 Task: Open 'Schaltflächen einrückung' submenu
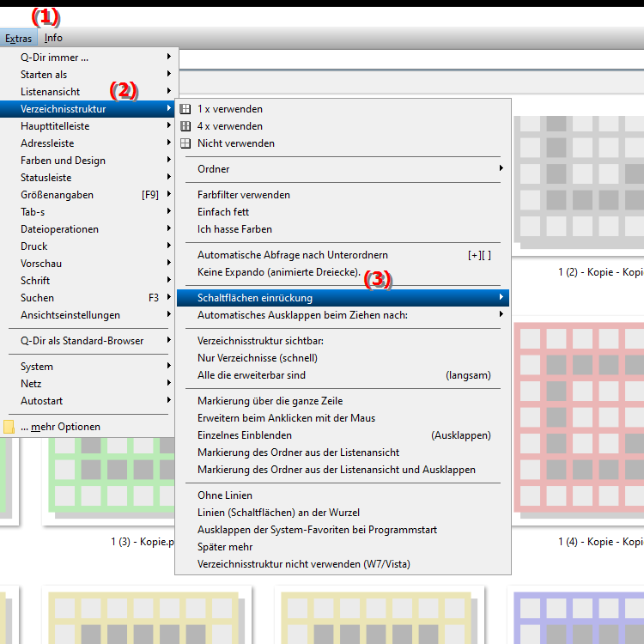[x=343, y=298]
